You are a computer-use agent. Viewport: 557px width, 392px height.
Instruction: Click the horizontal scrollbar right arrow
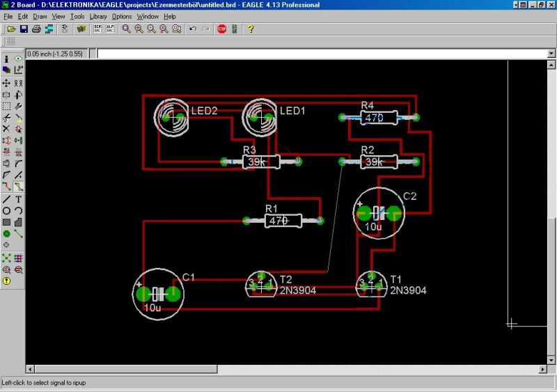click(x=542, y=369)
